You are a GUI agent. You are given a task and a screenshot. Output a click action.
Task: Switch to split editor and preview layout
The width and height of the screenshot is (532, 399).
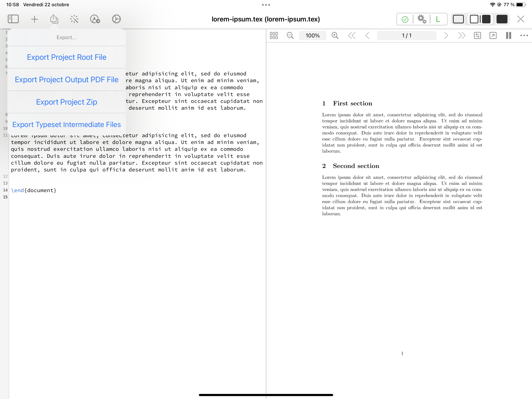480,19
